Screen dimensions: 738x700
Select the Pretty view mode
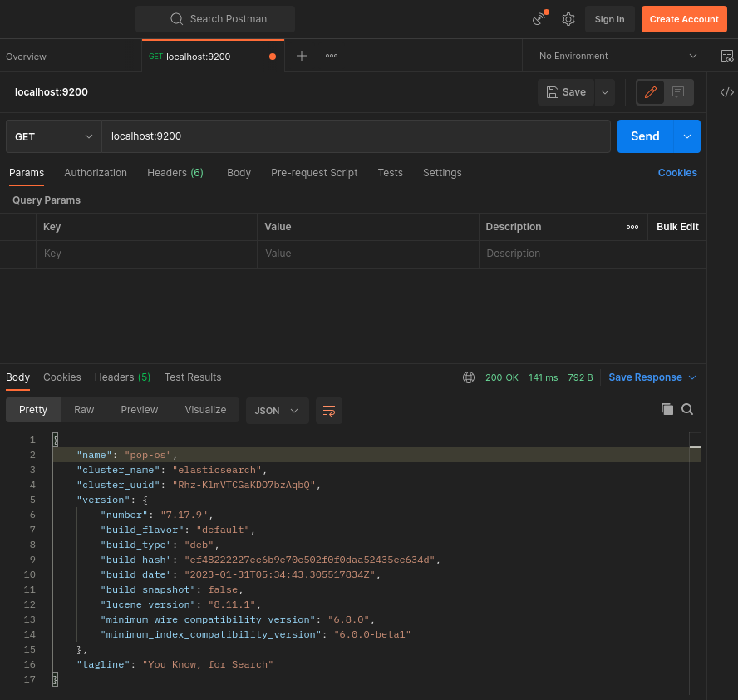(x=33, y=410)
